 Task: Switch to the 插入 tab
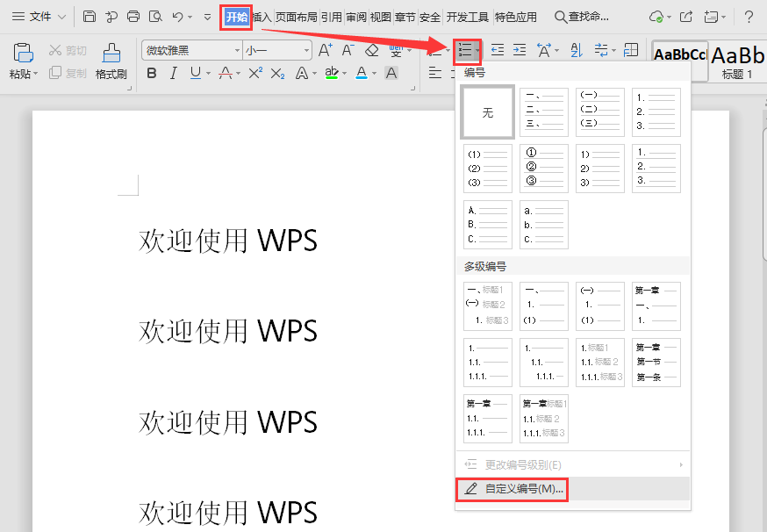(262, 18)
